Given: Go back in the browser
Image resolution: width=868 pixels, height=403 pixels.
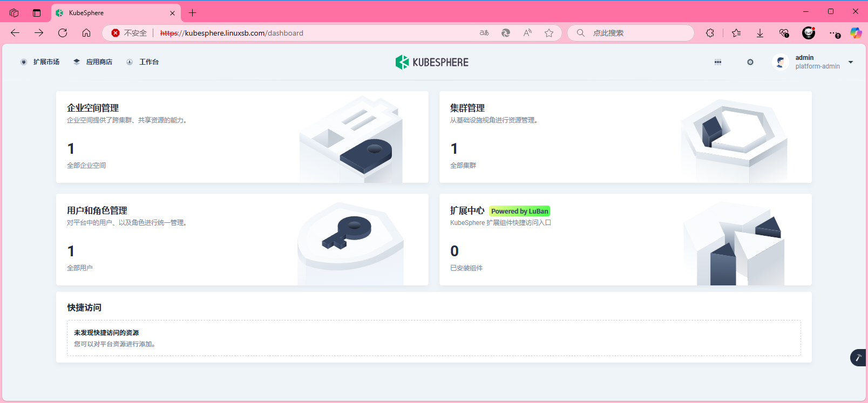Looking at the screenshot, I should [15, 33].
